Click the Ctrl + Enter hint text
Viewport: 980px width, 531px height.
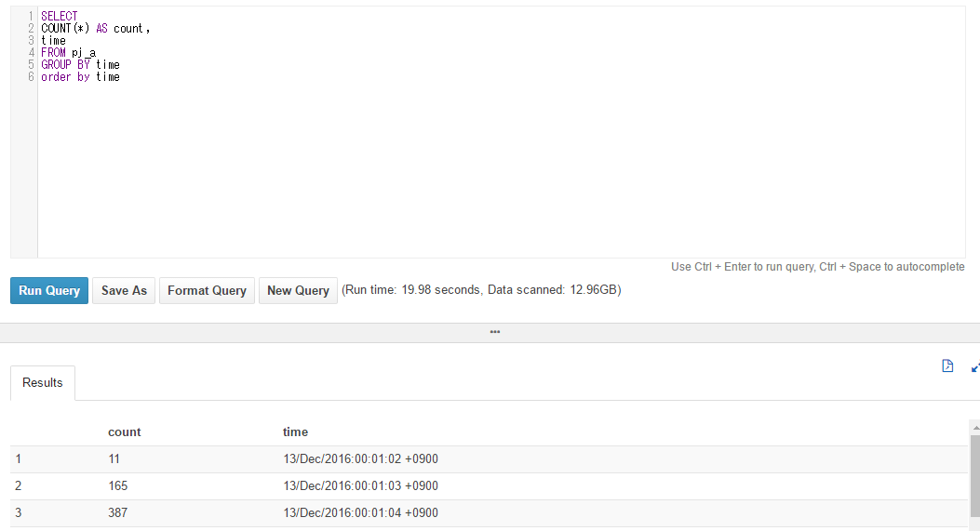(817, 267)
